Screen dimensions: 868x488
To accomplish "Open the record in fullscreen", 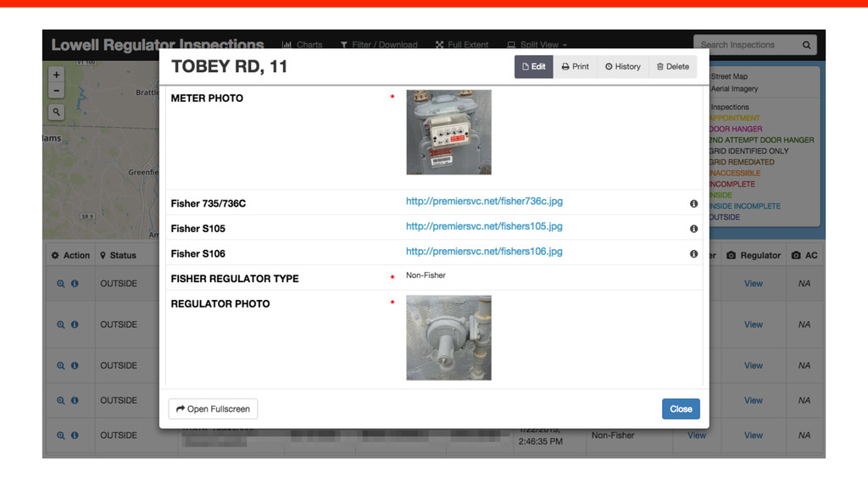I will [x=213, y=409].
